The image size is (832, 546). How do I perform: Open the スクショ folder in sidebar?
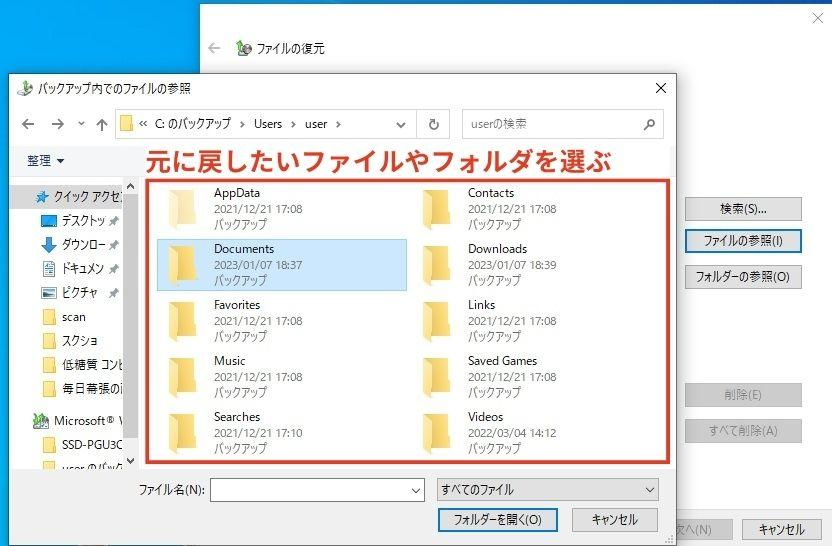(70, 341)
